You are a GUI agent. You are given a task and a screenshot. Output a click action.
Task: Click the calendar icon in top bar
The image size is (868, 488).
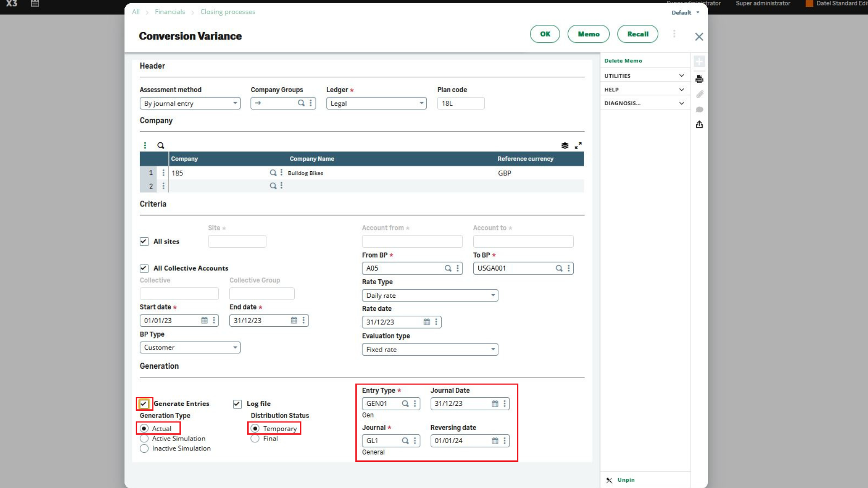pyautogui.click(x=35, y=4)
